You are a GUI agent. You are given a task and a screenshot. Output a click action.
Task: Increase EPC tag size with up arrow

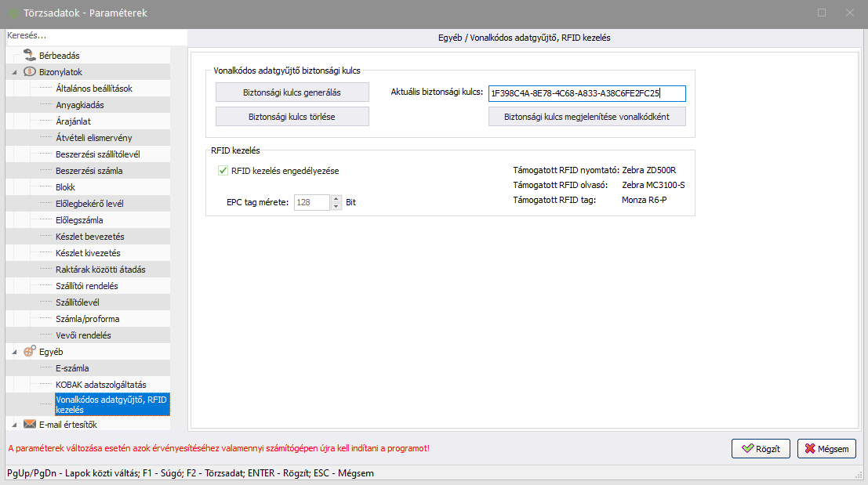click(336, 198)
